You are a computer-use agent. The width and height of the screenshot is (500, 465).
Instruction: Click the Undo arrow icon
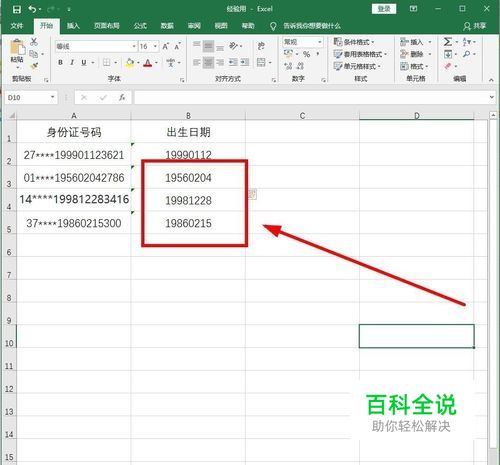pos(32,9)
